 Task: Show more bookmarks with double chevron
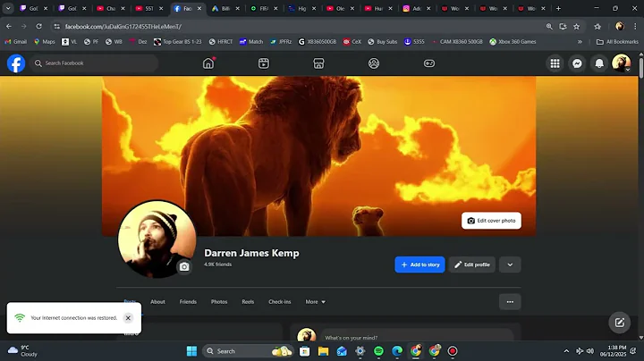(x=580, y=41)
